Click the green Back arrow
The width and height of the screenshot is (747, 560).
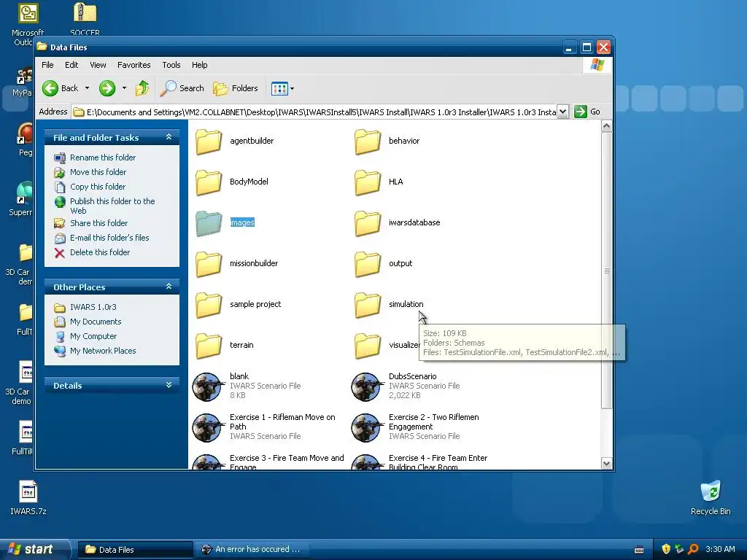tap(50, 88)
